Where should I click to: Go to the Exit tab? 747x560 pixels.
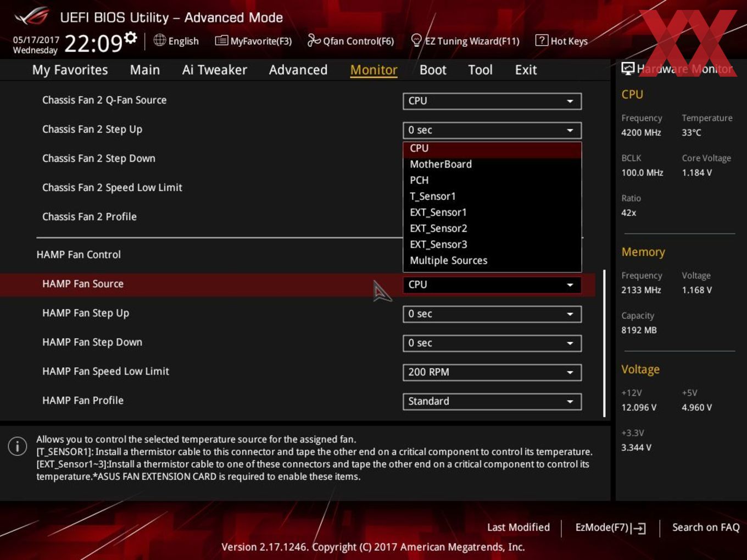526,70
